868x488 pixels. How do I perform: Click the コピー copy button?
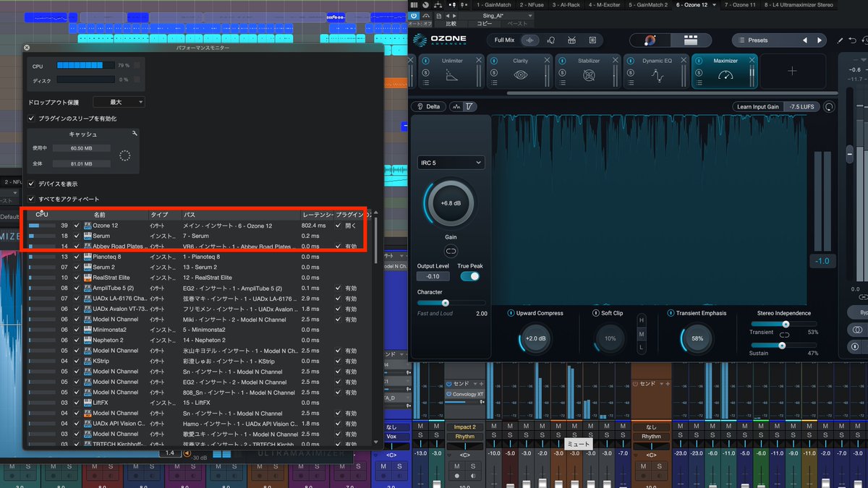coord(484,24)
